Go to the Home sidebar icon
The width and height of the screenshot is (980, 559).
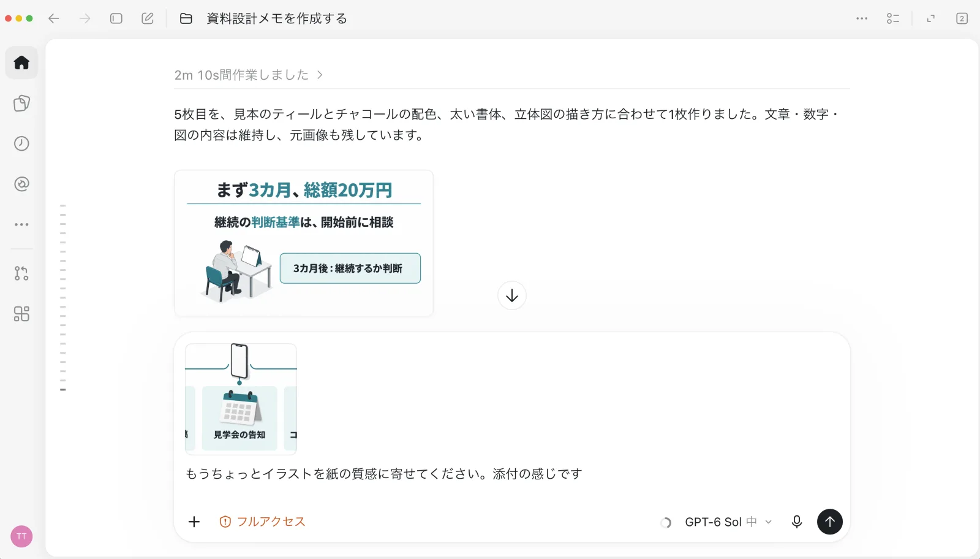point(21,63)
